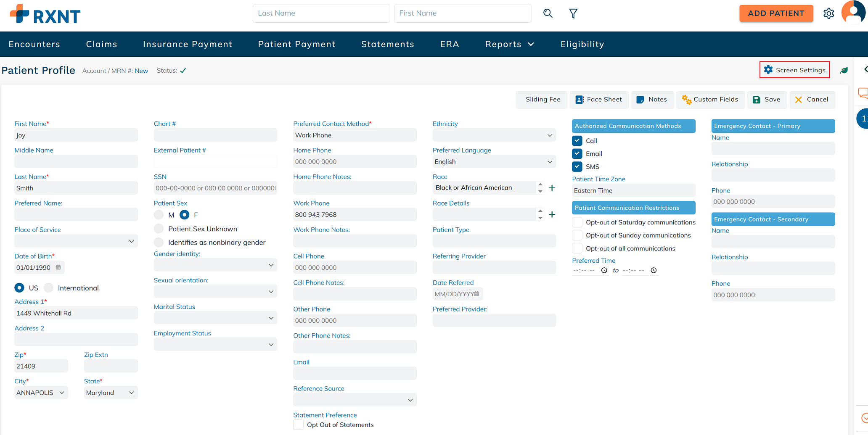Expand the Ethnicity dropdown
Screen dimensions: 868x435
coord(494,135)
